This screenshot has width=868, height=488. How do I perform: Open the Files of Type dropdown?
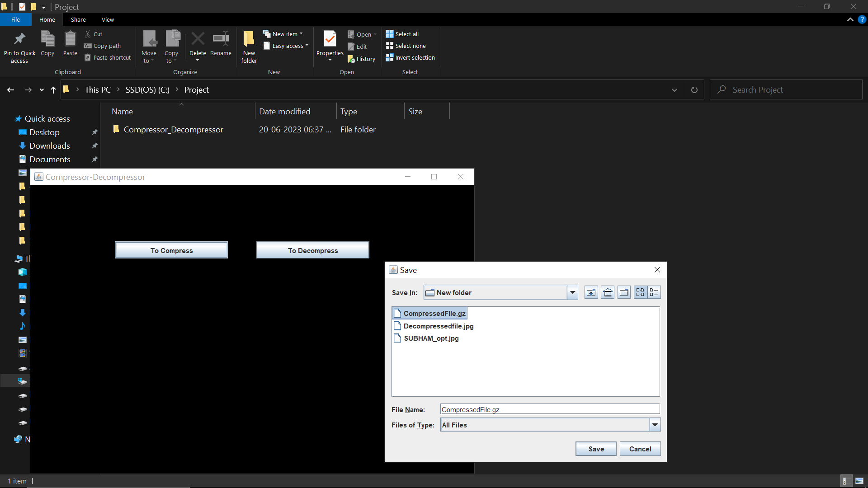(x=655, y=425)
